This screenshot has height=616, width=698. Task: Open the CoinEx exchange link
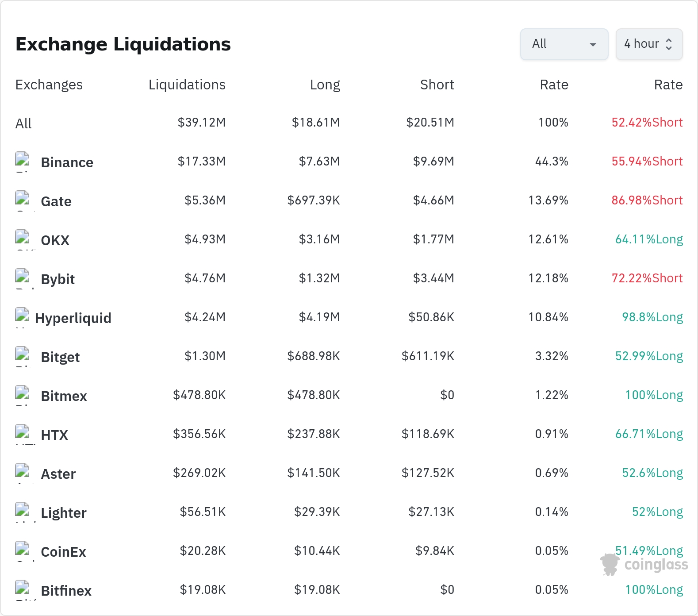pos(63,552)
